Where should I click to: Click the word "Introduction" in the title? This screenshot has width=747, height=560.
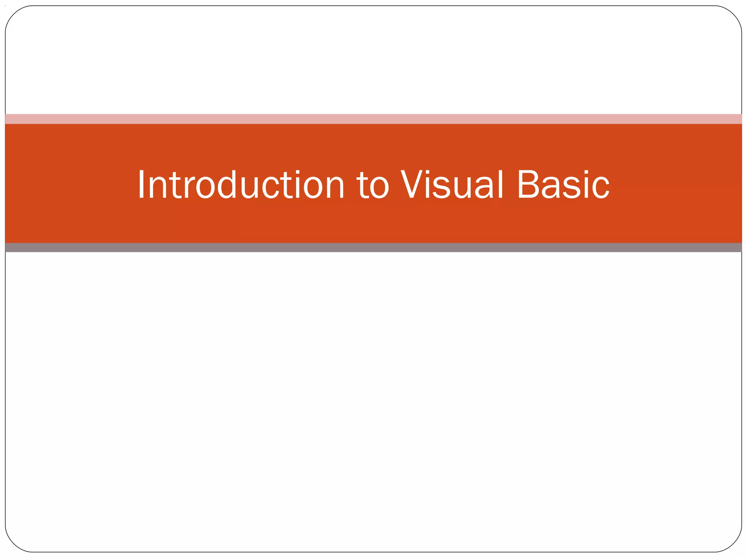(x=241, y=185)
